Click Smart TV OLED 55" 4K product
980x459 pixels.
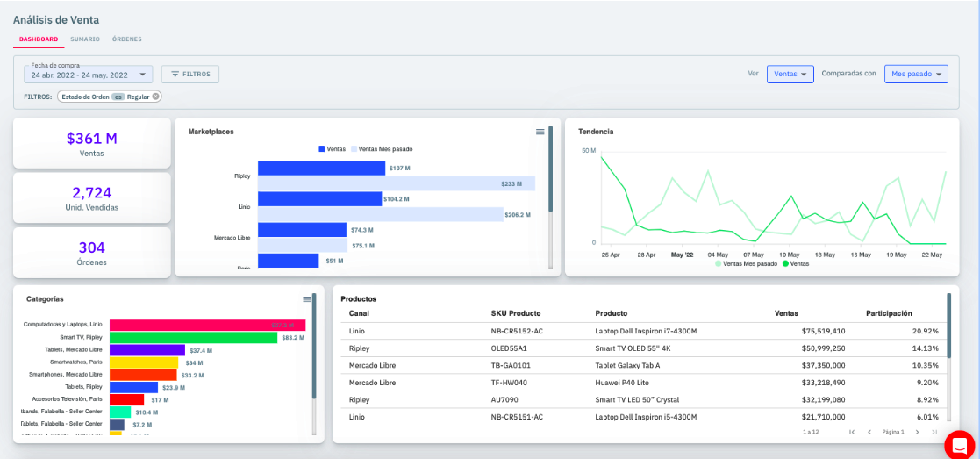point(633,348)
